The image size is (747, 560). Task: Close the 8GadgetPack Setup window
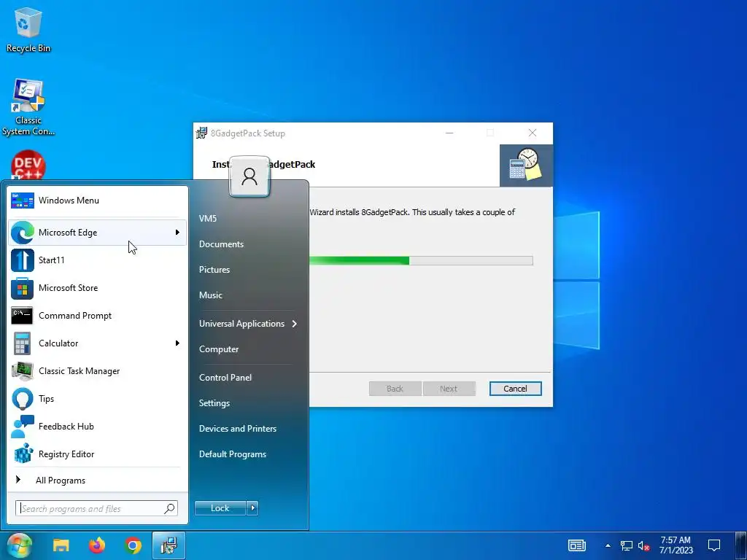pyautogui.click(x=533, y=133)
